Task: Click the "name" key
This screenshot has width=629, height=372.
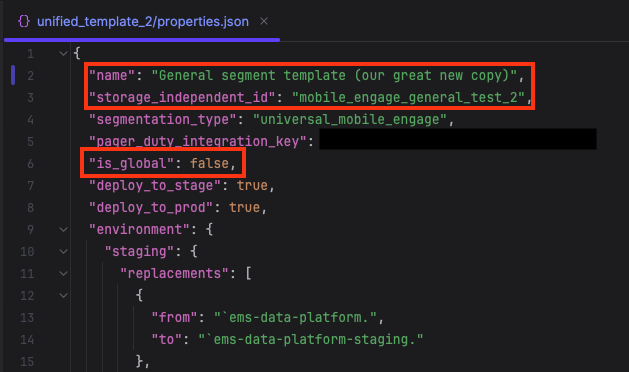Action: (112, 75)
